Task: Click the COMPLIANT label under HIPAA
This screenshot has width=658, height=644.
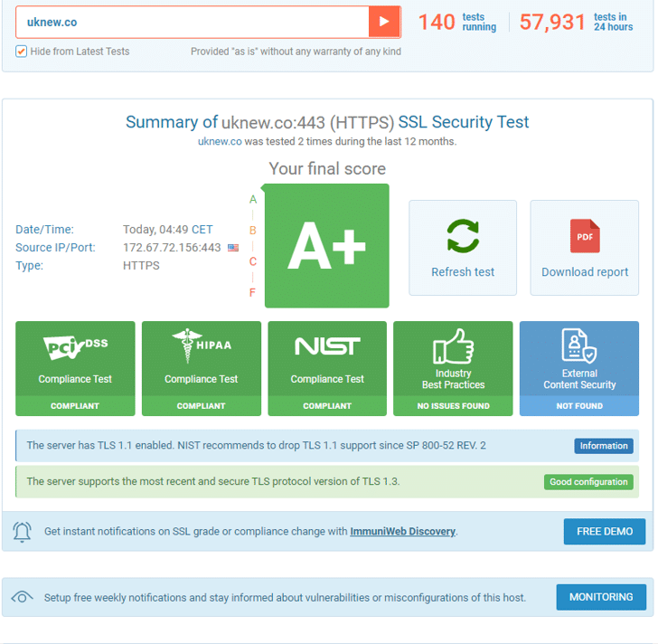Action: point(201,406)
